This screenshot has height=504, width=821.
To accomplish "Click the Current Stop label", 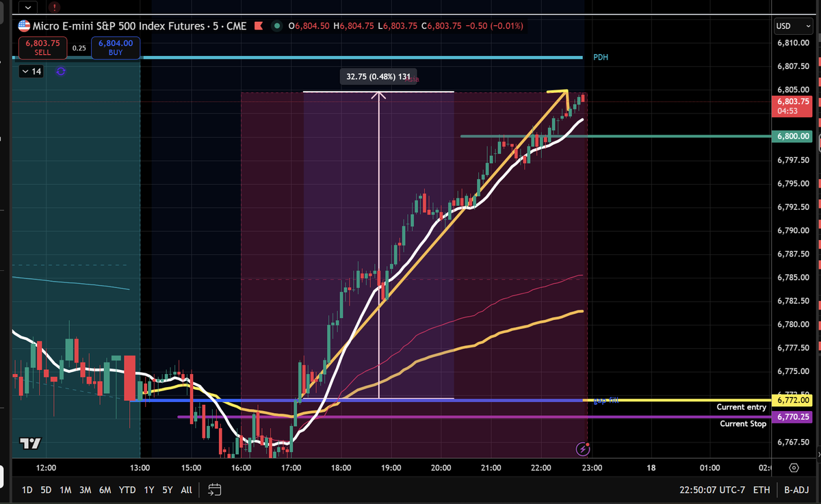I will point(743,424).
